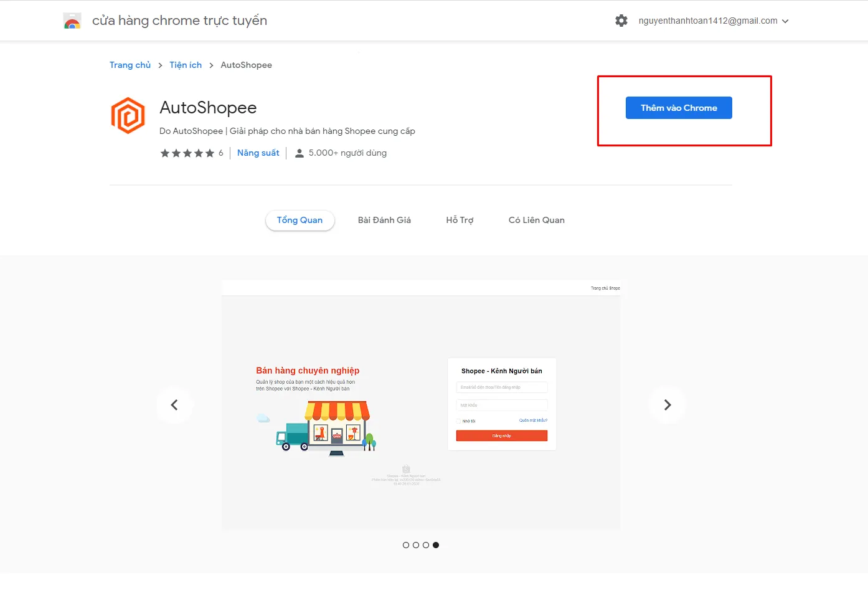Switch to the Tổng Quan tab
Viewport: 868px width, 598px height.
point(300,220)
